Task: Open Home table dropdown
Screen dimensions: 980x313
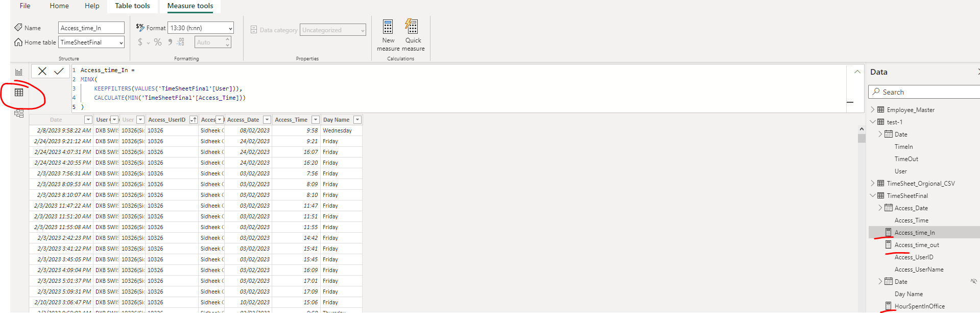Action: (x=121, y=42)
